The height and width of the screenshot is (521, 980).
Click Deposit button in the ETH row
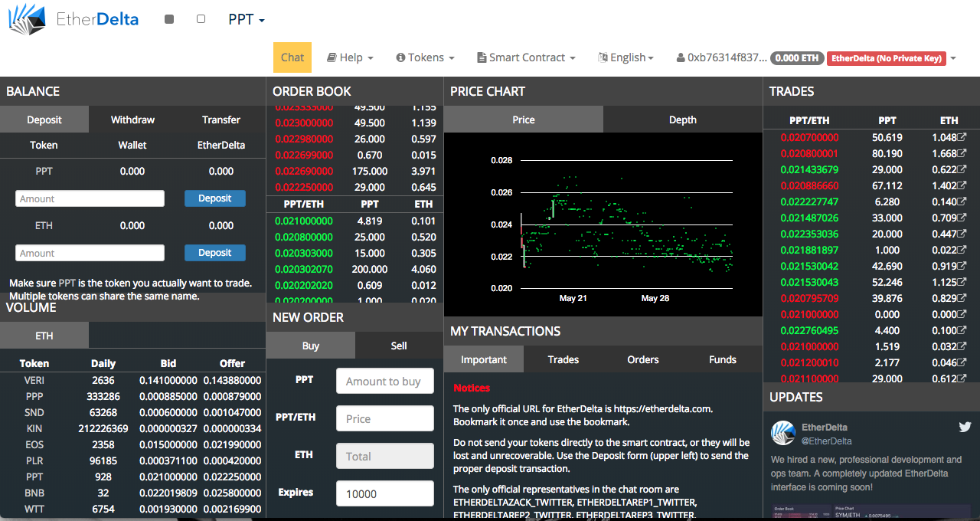click(x=215, y=253)
